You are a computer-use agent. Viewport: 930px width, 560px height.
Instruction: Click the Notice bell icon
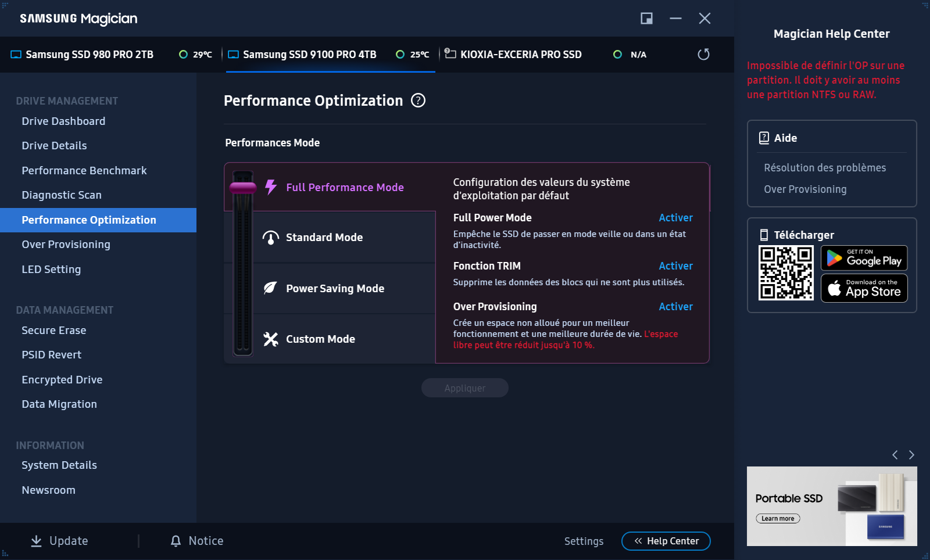click(x=176, y=541)
